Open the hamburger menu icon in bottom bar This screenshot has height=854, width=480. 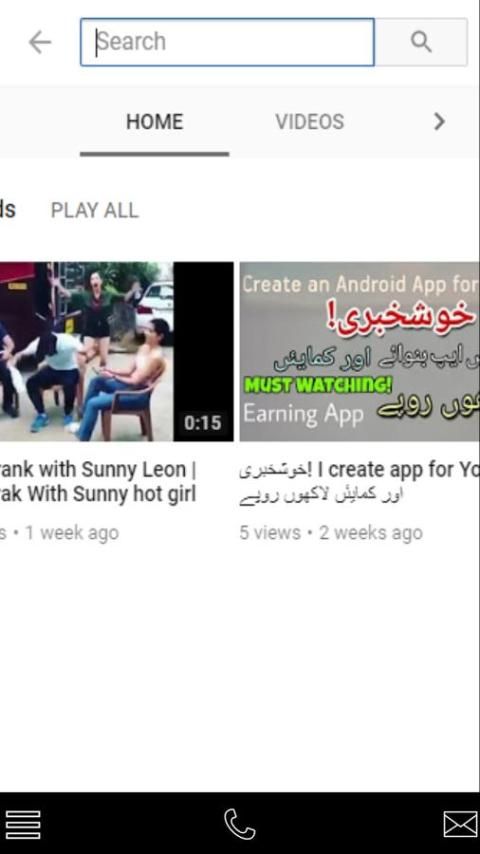tap(23, 825)
